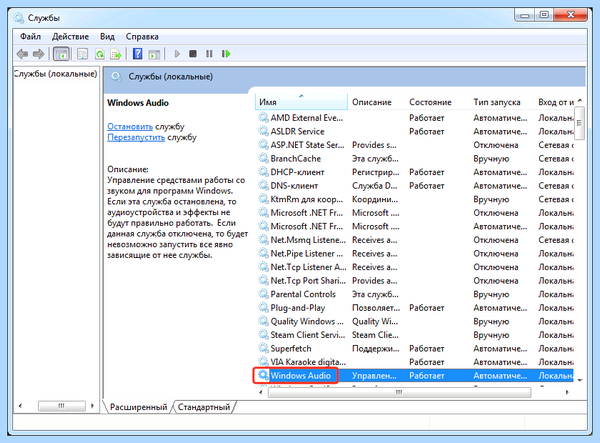Click the vertical scrollbar thumb of services list

pyautogui.click(x=580, y=123)
